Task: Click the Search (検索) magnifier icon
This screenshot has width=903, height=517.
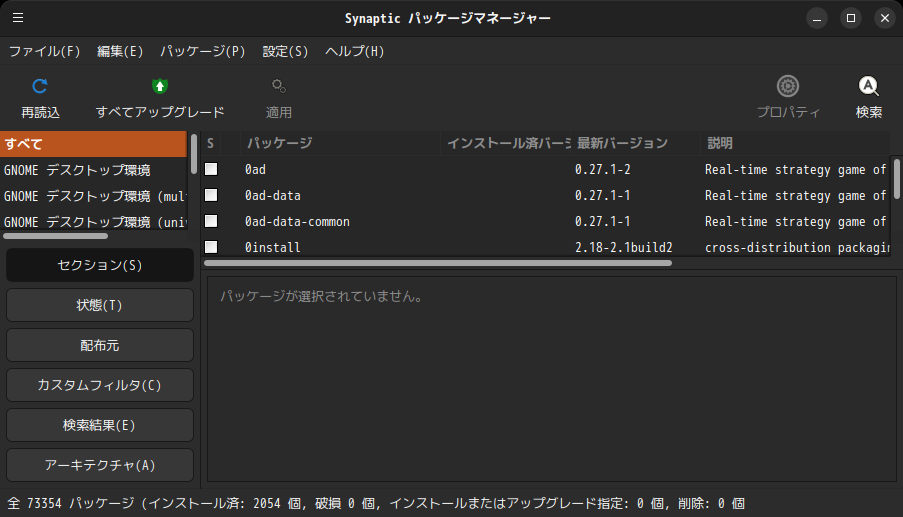Action: coord(869,87)
